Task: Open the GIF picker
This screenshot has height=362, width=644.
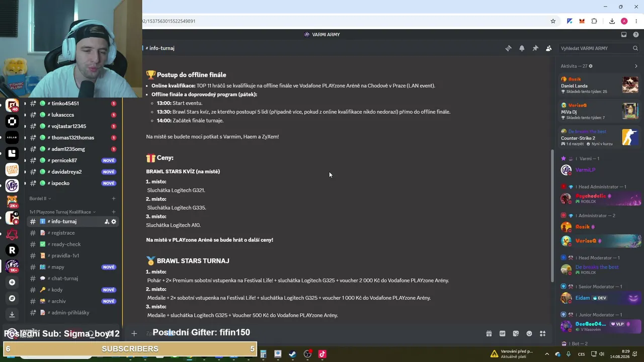Action: (502, 333)
